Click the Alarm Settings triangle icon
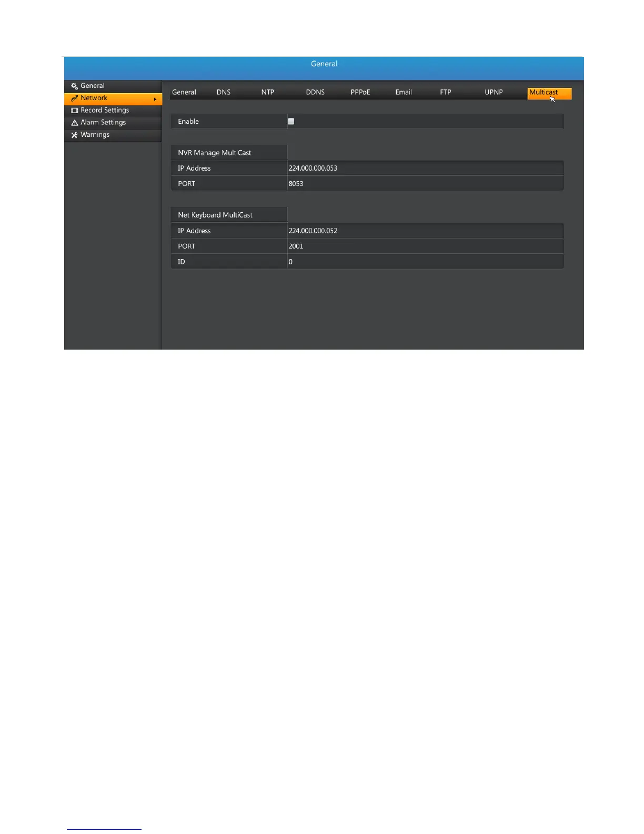The height and width of the screenshot is (834, 644). pos(74,123)
